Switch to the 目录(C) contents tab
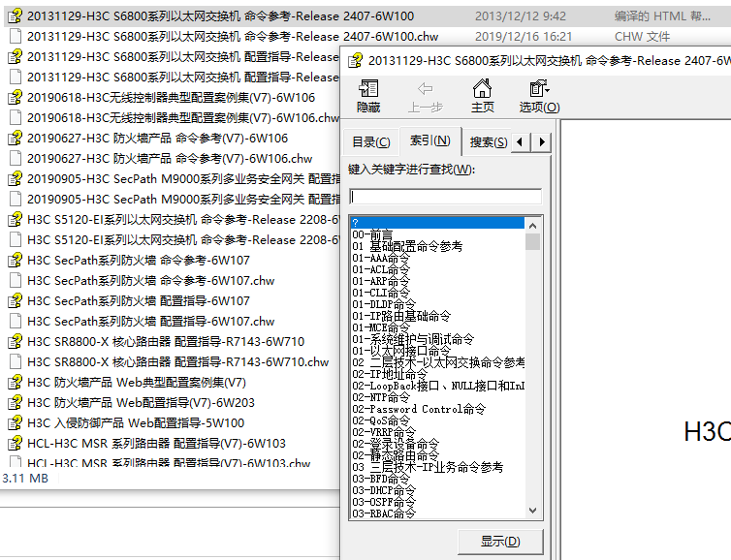Screen dimensions: 731x560 [x=371, y=141]
